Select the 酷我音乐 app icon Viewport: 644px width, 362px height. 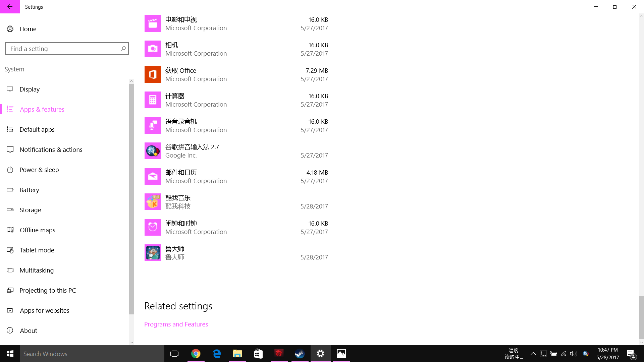tap(153, 202)
